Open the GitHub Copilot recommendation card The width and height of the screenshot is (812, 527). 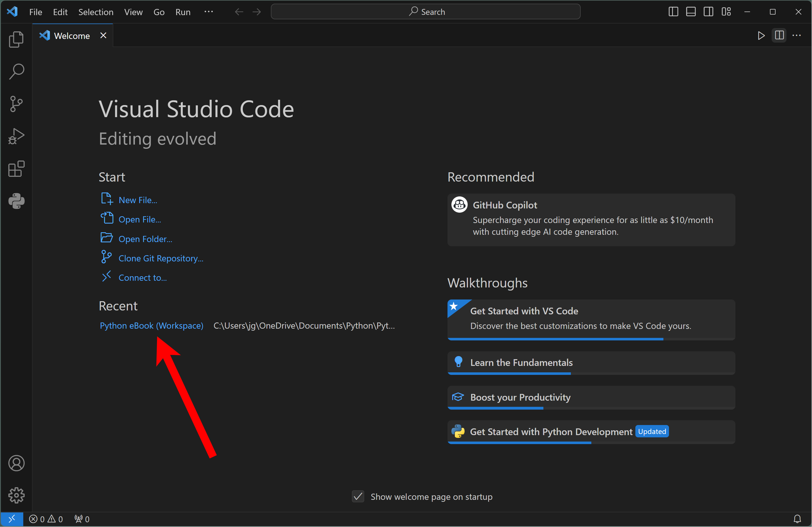(x=591, y=220)
